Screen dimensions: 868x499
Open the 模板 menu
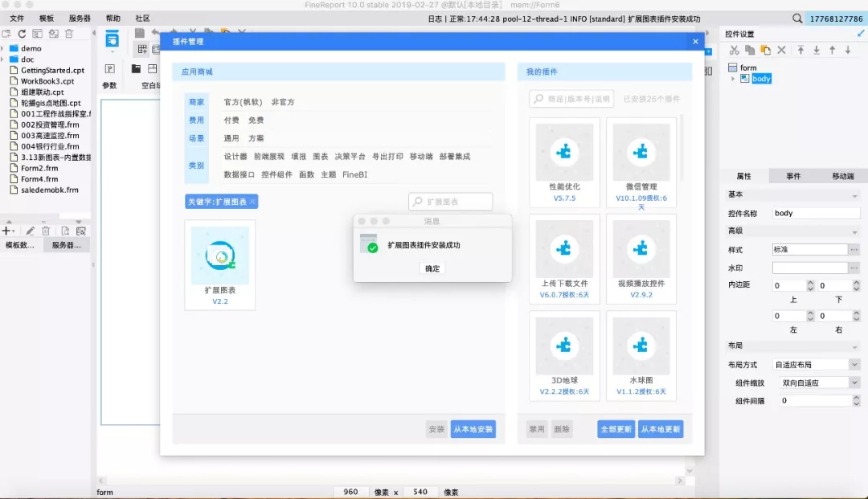click(47, 18)
